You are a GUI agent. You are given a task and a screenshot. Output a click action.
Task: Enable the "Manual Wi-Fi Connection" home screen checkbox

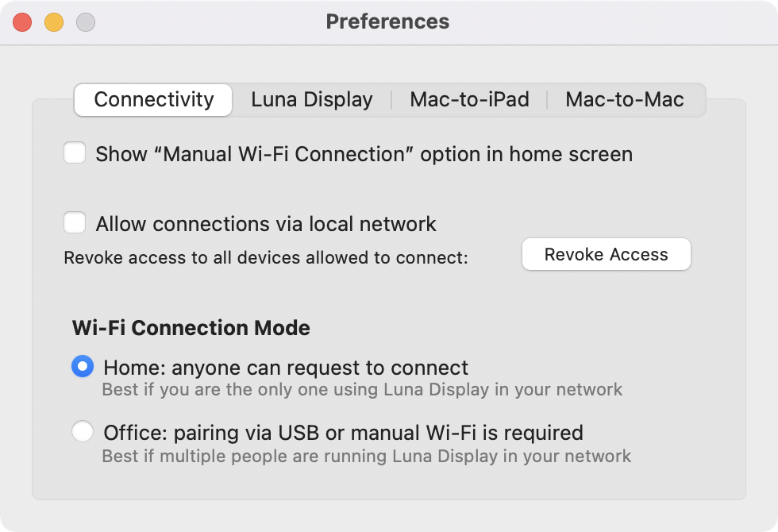(x=75, y=153)
